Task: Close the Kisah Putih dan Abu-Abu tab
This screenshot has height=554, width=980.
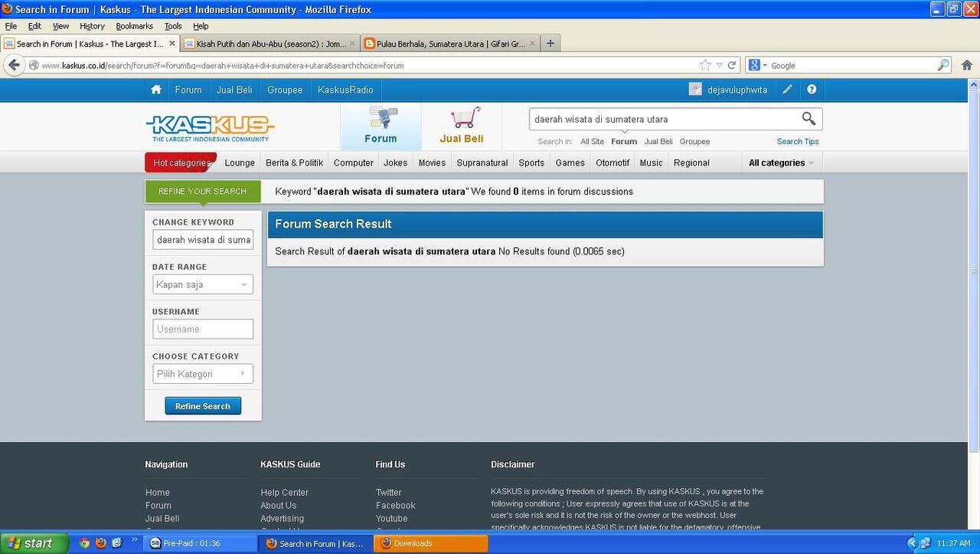Action: [353, 44]
